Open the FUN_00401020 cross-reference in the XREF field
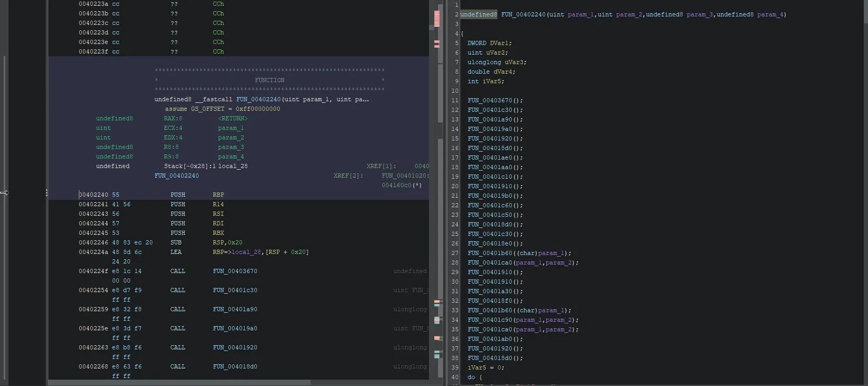This screenshot has width=868, height=386. (405, 176)
